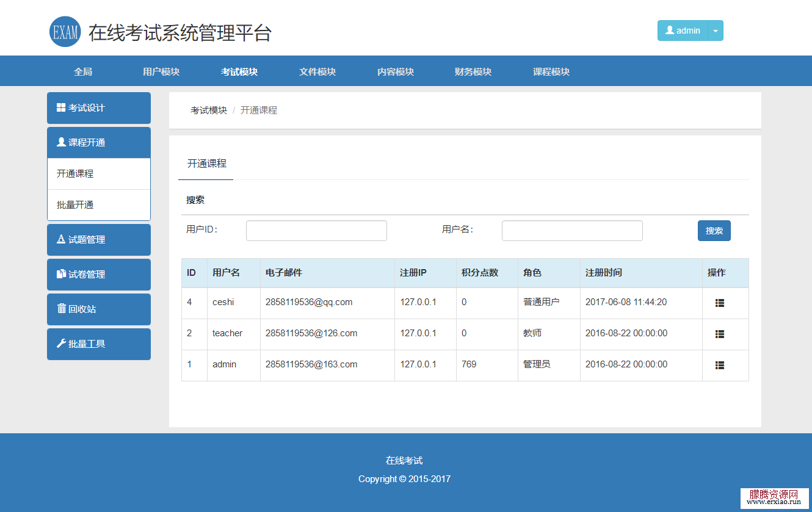
Task: Click 电子邮件 column header
Action: click(284, 273)
